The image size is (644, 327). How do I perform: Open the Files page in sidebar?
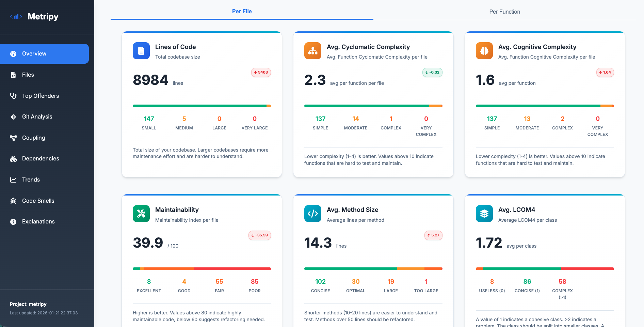pyautogui.click(x=28, y=75)
